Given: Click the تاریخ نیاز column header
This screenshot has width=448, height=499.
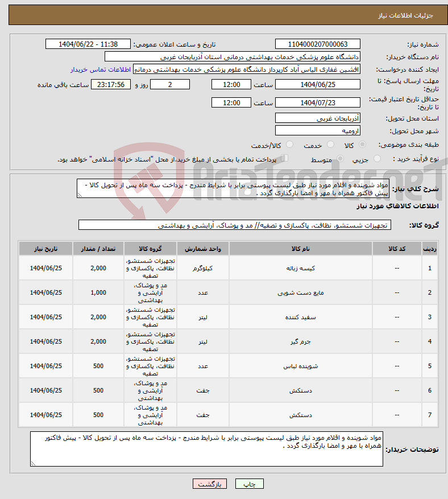Looking at the screenshot, I should pos(46,249).
